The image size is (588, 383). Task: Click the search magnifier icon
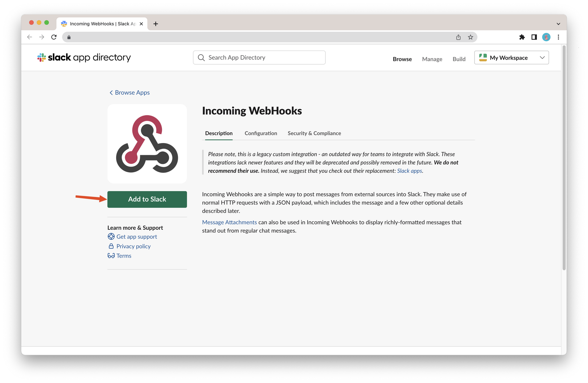[201, 58]
